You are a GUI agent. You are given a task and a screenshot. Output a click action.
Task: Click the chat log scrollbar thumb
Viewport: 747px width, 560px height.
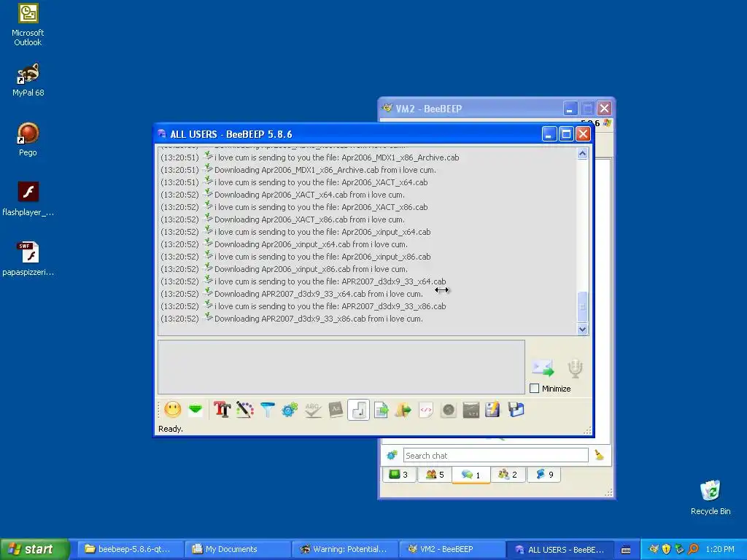tap(582, 307)
